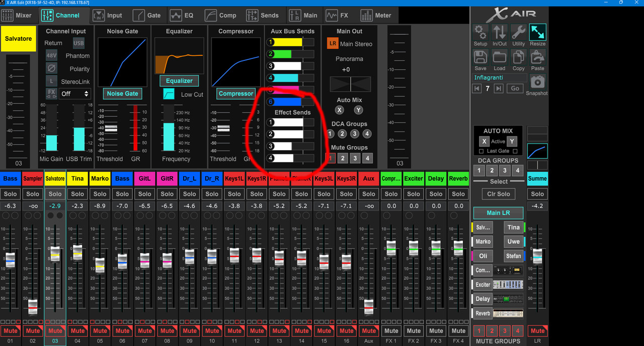Click the compressor curve graph
Viewport: 644px width, 346px height.
[x=236, y=62]
